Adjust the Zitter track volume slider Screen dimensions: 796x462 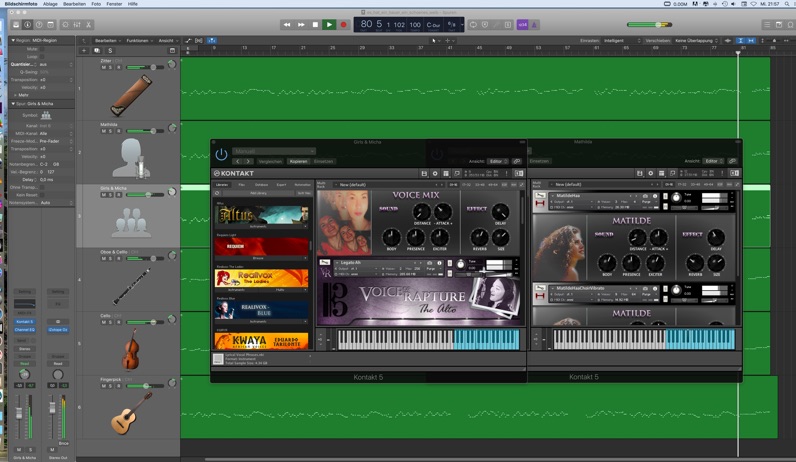pos(145,67)
